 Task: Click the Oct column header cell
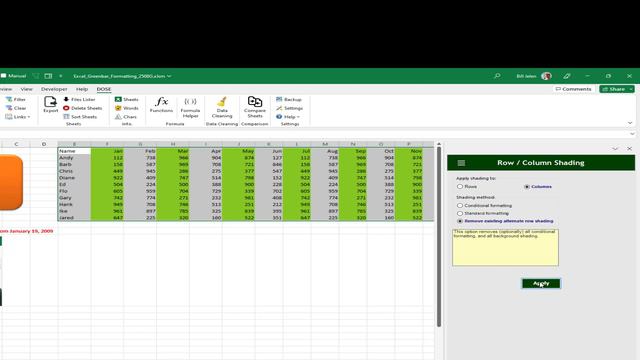pos(381,151)
